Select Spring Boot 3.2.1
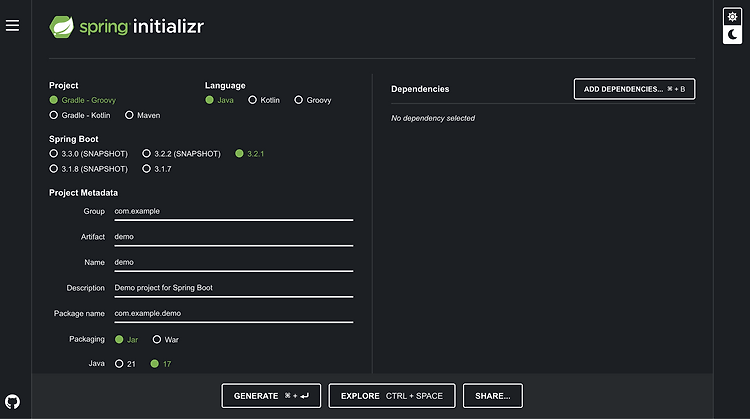The image size is (750, 419). [250, 154]
